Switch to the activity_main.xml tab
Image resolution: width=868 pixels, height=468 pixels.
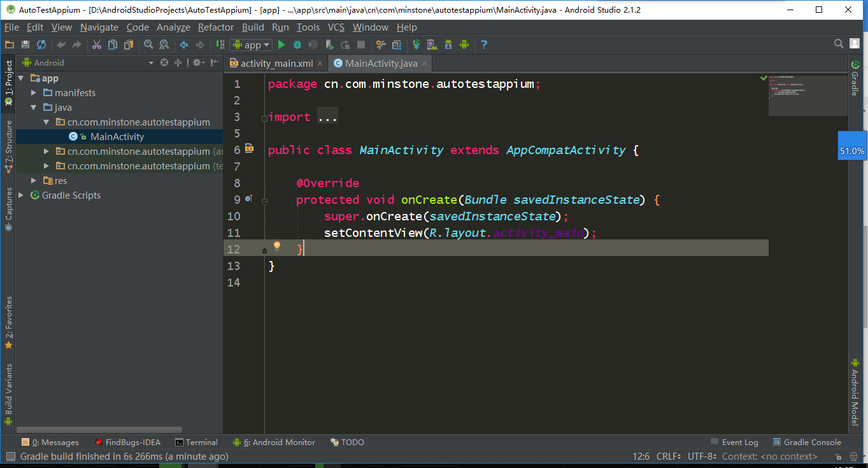coord(276,63)
